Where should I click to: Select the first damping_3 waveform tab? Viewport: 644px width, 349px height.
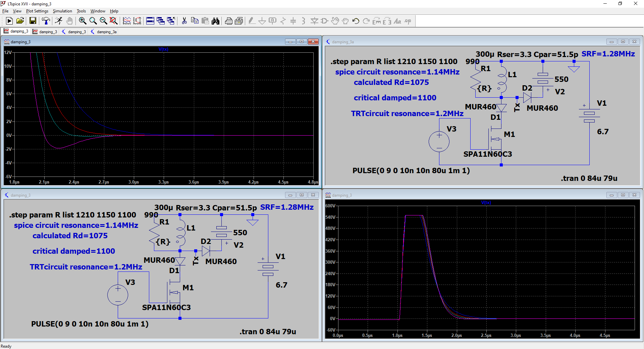tap(16, 32)
